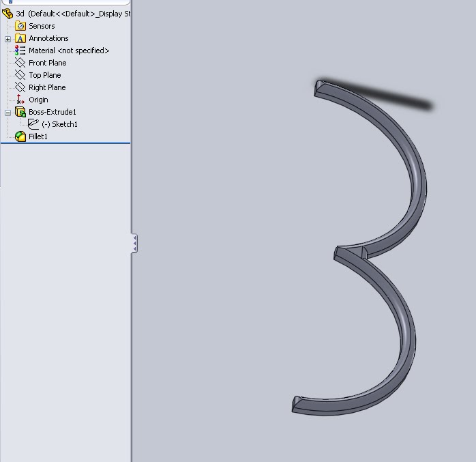
Task: Click the Fillet1 feature icon
Action: point(20,136)
